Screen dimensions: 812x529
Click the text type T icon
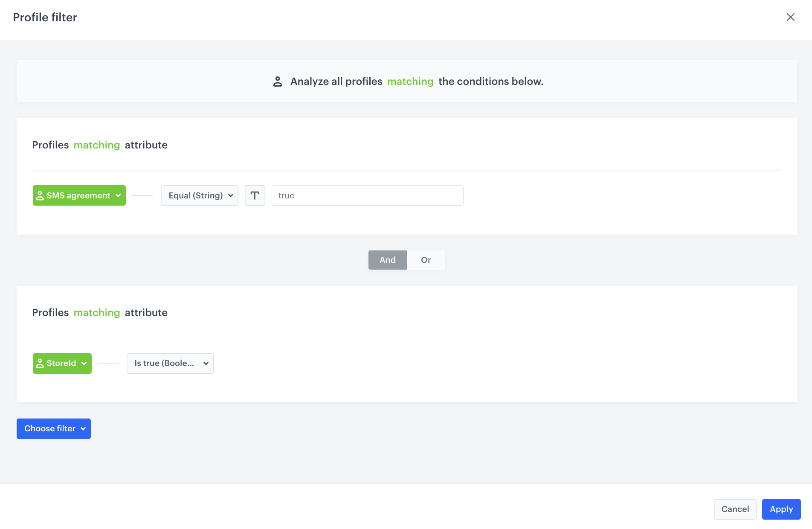pyautogui.click(x=255, y=195)
